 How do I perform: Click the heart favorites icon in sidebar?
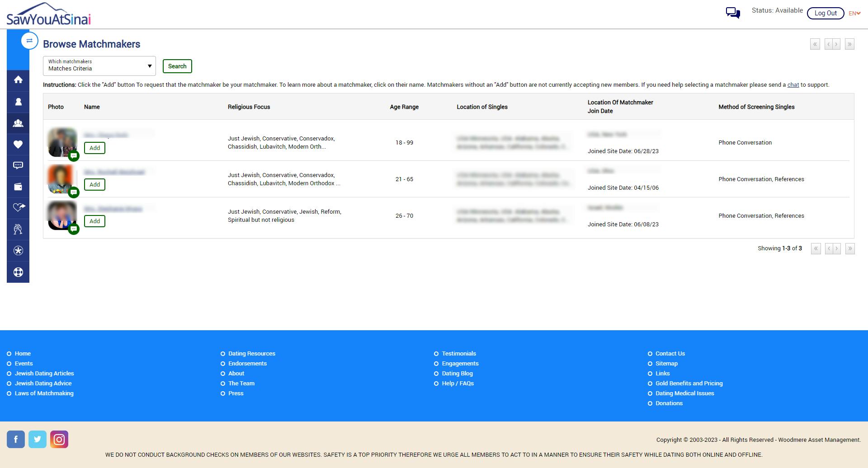coord(19,145)
